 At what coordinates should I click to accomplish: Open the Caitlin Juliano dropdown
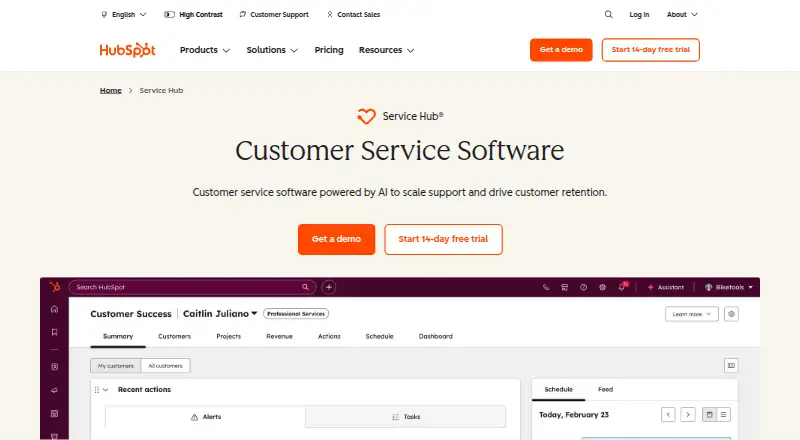[x=220, y=313]
